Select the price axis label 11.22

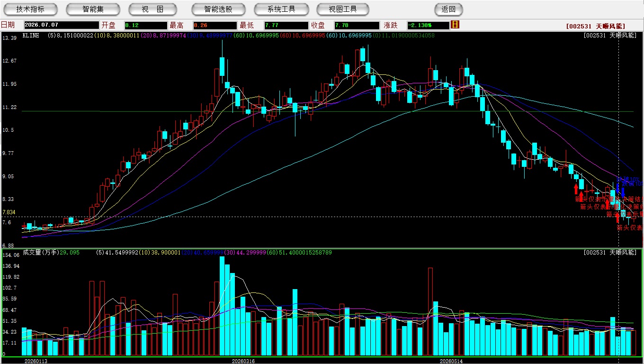click(x=9, y=107)
